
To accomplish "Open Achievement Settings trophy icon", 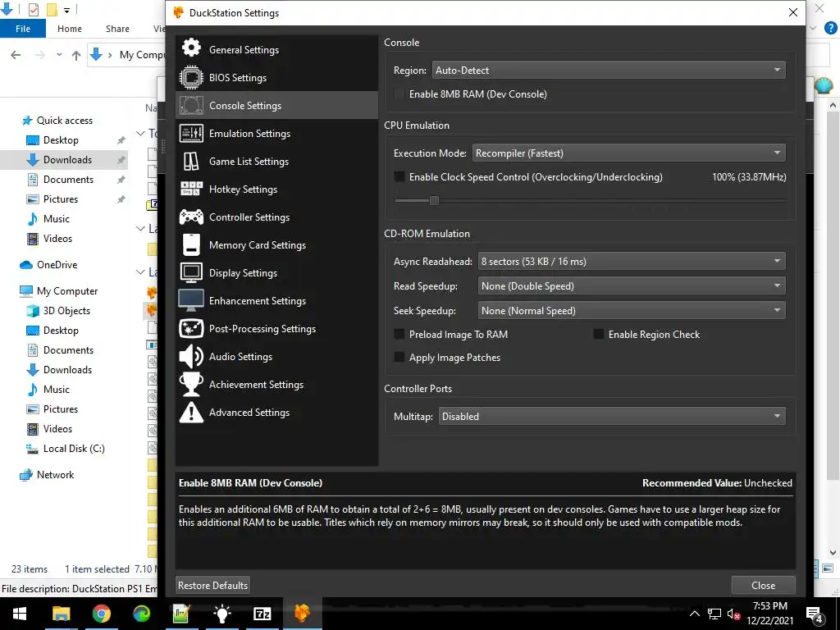I will point(191,384).
